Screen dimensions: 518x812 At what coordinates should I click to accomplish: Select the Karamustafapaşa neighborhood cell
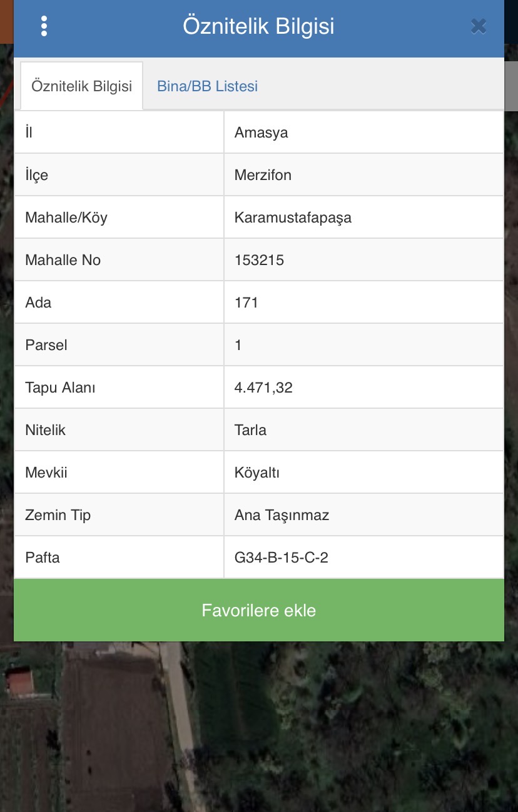[x=293, y=218]
